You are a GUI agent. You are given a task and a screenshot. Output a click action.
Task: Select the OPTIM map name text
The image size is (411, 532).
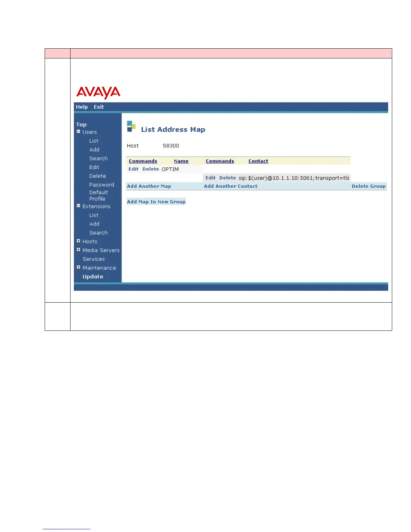click(170, 169)
